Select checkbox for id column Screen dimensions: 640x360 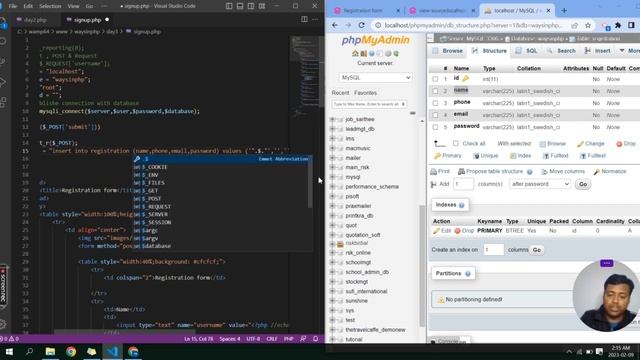point(435,79)
